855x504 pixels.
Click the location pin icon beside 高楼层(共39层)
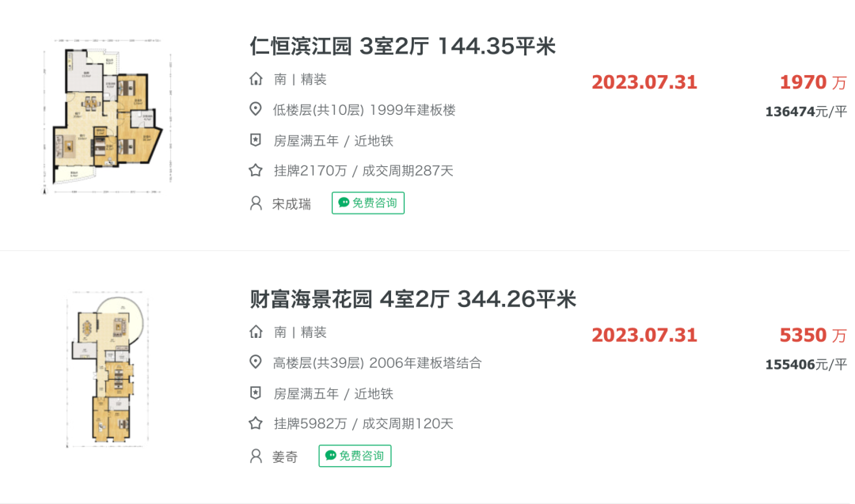point(255,362)
